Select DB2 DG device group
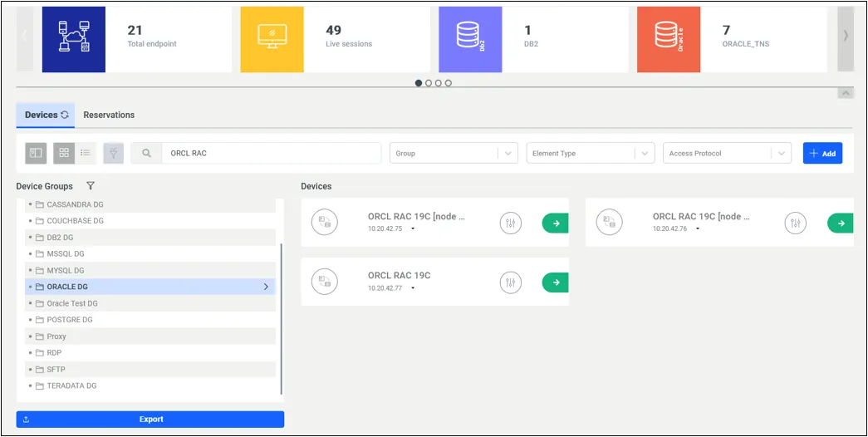The width and height of the screenshot is (868, 437). [150, 238]
